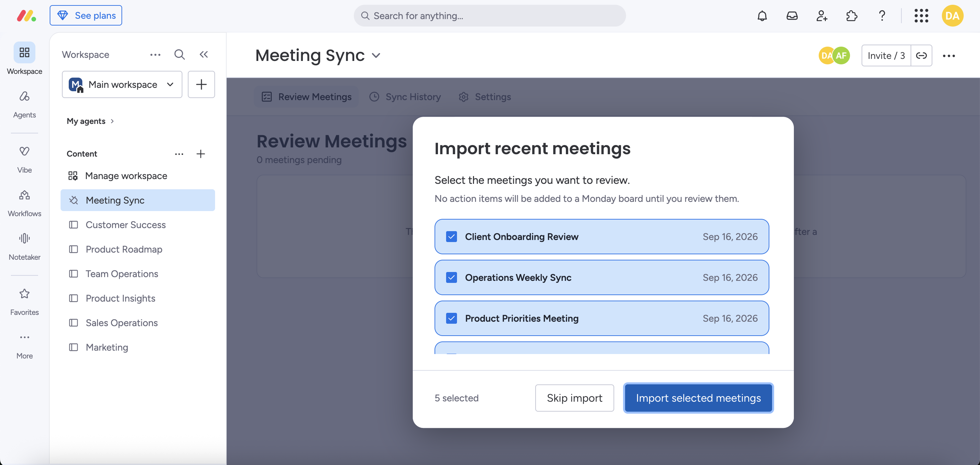Screen dimensions: 980x465
Task: Click Skip import button
Action: point(574,398)
